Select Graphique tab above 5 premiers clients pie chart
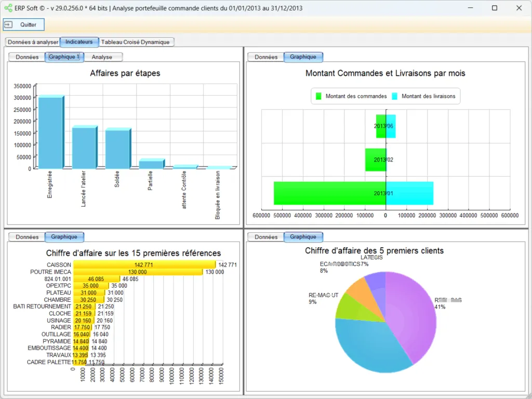532x399 pixels. point(303,237)
